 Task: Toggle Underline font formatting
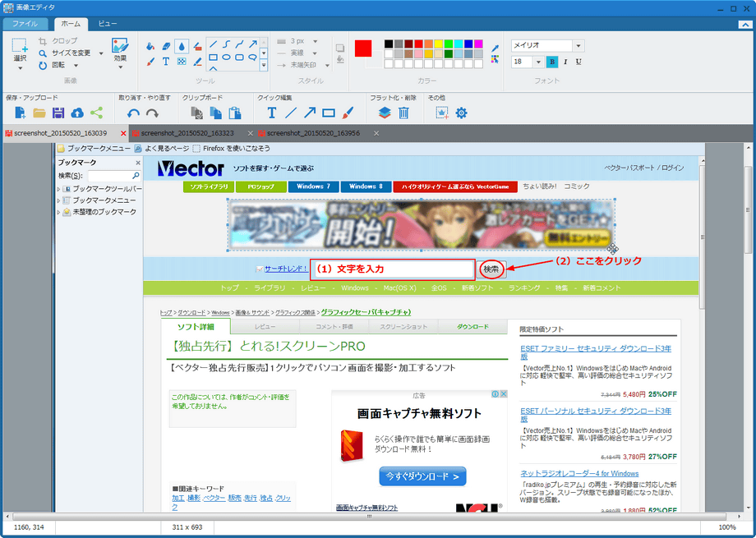pos(579,62)
